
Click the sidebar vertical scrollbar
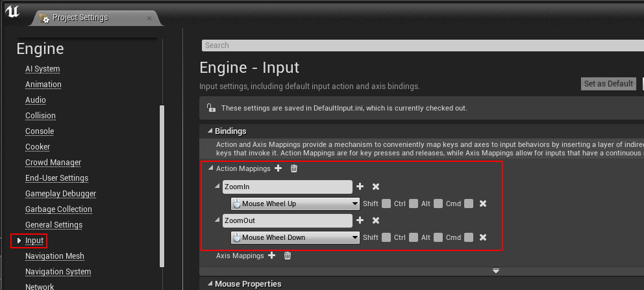(162, 182)
